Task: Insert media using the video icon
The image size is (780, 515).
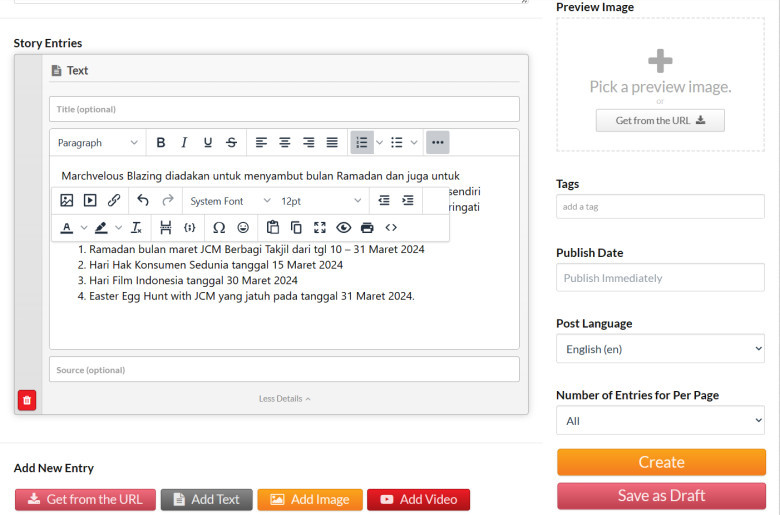Action: [90, 200]
